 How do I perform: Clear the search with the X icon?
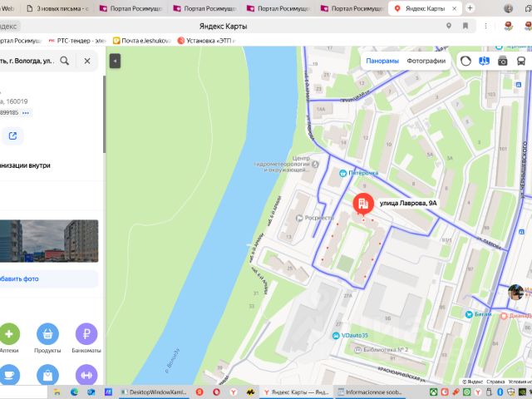click(87, 61)
